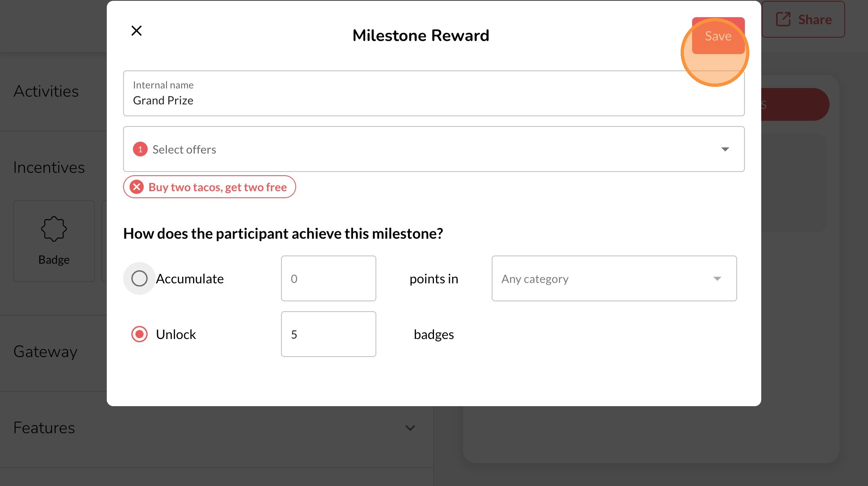Image resolution: width=868 pixels, height=486 pixels.
Task: Remove the 'Buy two tacos' offer chip
Action: click(x=137, y=187)
